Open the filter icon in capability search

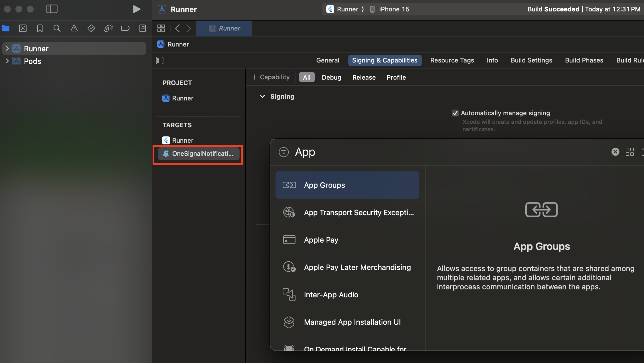coord(283,152)
